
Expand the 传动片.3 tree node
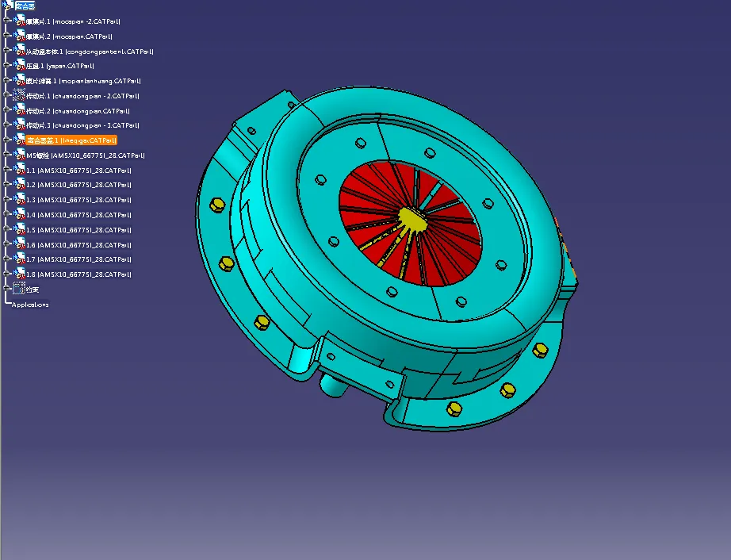pyautogui.click(x=6, y=125)
